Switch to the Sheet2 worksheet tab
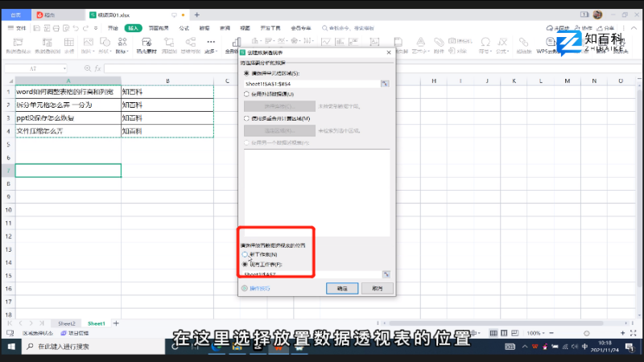Screen dimensions: 644x362 coord(67,323)
